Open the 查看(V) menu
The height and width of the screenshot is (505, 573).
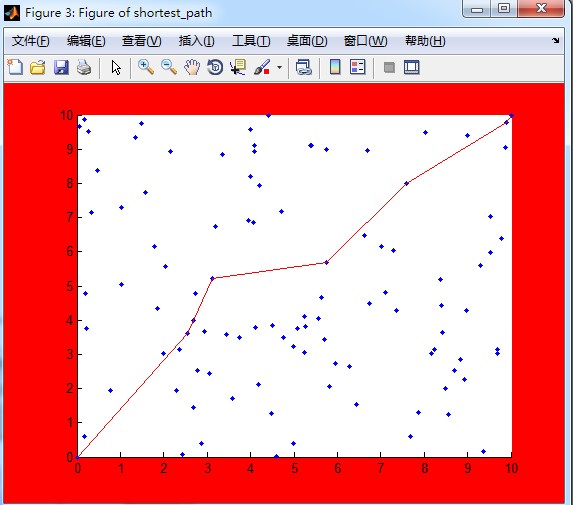141,41
